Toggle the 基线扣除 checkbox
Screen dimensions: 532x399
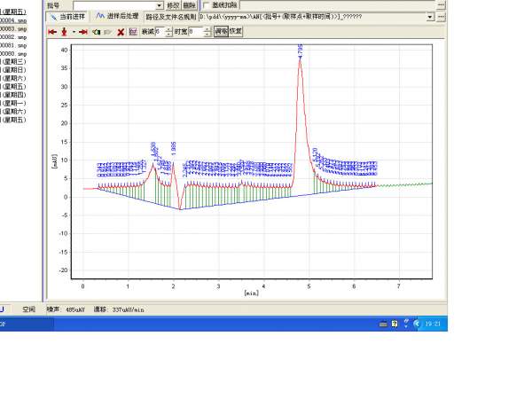pos(207,5)
